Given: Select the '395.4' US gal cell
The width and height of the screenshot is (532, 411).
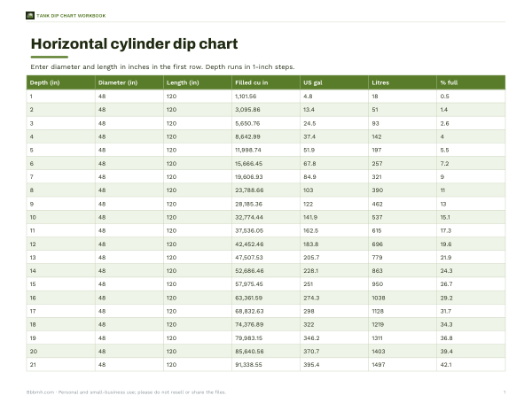Looking at the screenshot, I should pos(334,365).
